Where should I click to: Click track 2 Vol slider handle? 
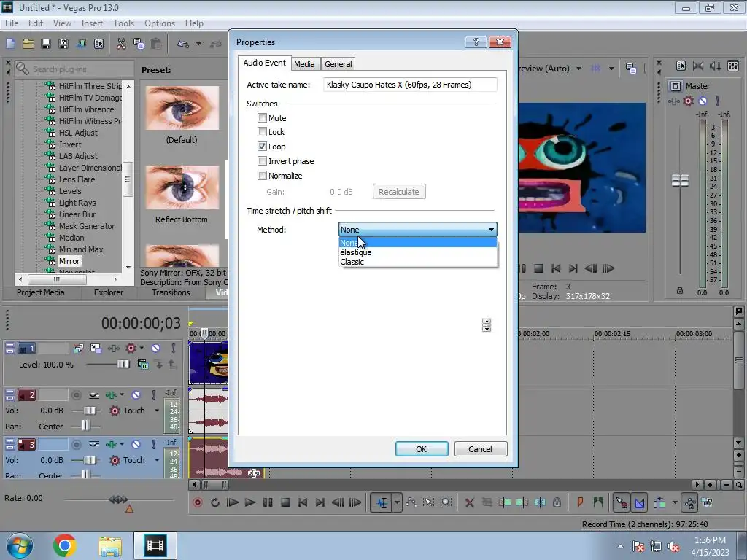tap(90, 411)
